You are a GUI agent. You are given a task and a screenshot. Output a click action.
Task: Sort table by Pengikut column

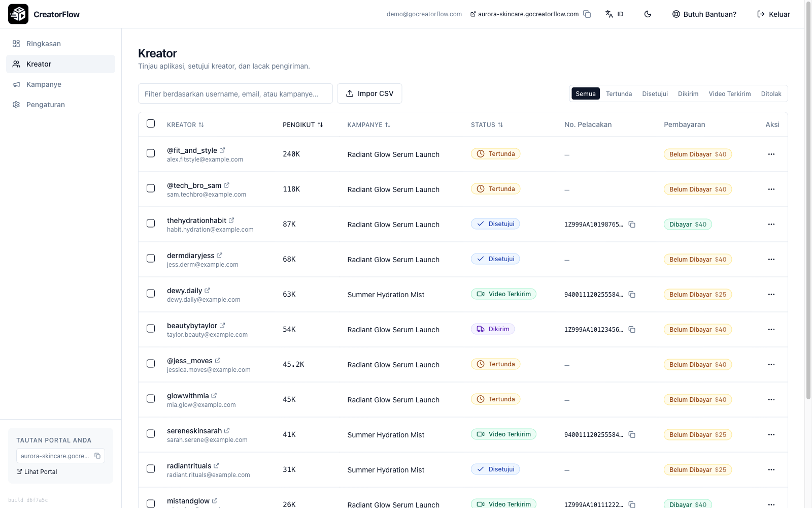302,125
